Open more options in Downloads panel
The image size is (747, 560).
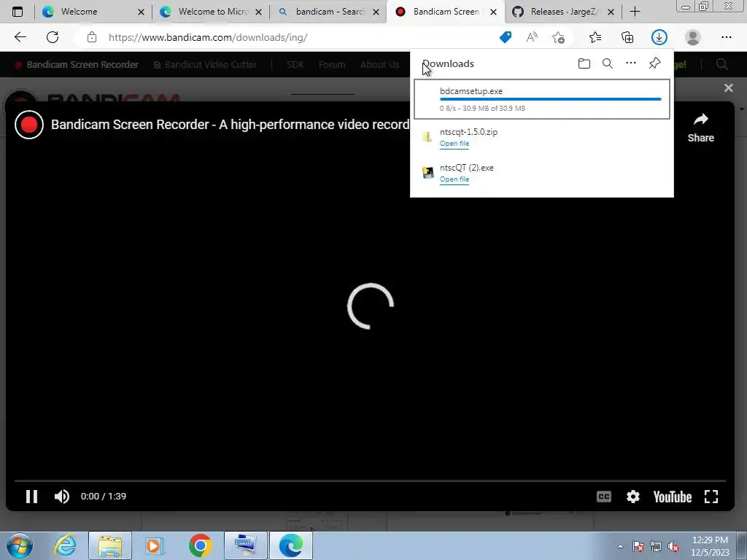(631, 63)
